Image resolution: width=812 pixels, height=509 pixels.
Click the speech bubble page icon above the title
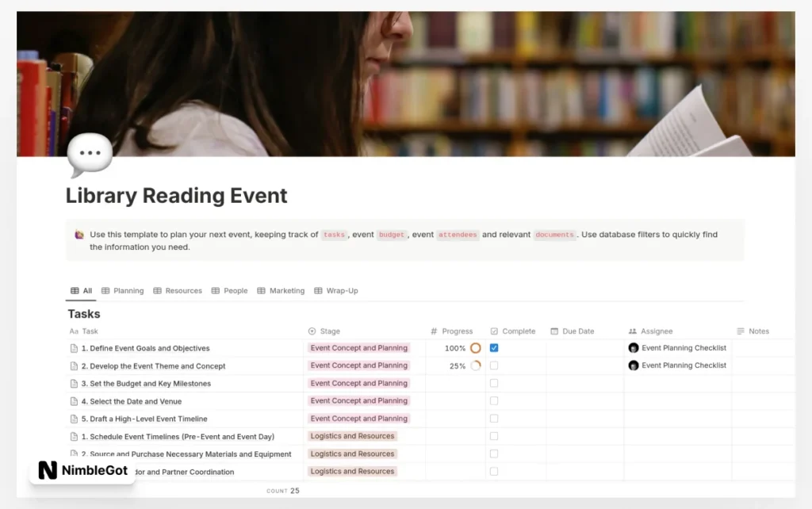[x=89, y=154]
